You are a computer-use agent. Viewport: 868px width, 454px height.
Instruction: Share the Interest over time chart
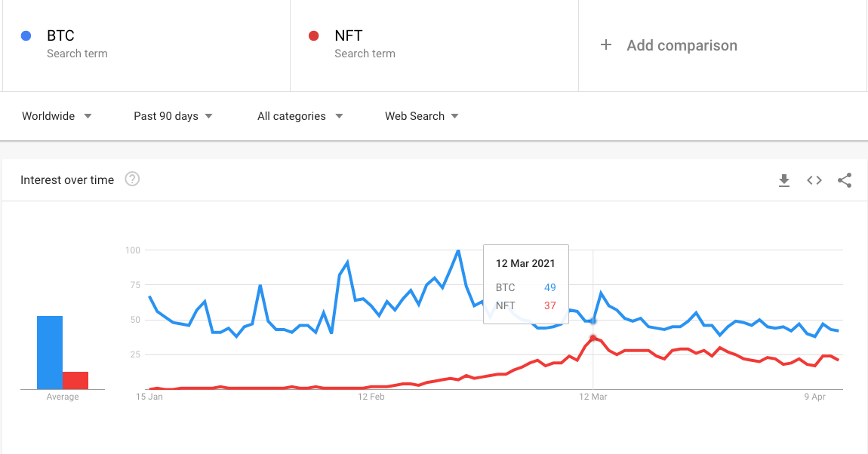pos(845,180)
